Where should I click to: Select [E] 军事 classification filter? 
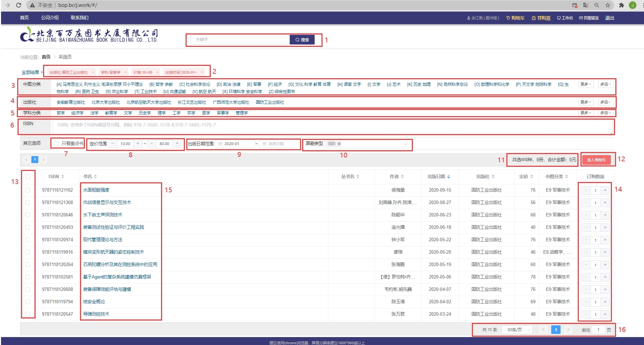pos(254,84)
